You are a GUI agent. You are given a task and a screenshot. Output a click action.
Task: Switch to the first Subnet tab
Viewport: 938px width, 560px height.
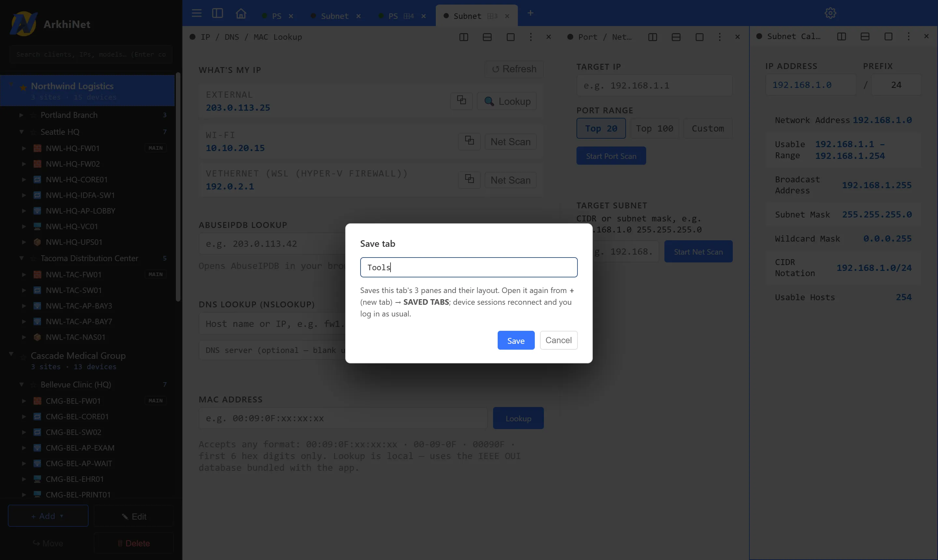point(334,16)
